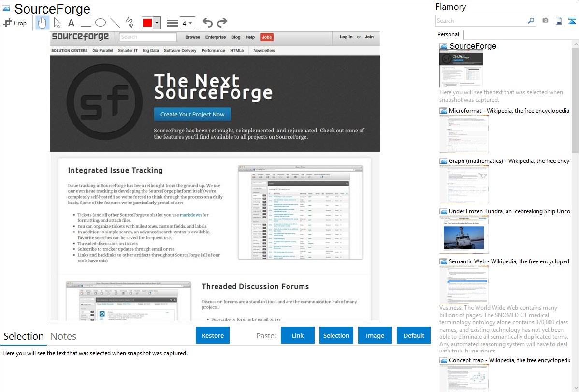This screenshot has width=579, height=392.
Task: Select the Crop tool
Action: coord(15,23)
